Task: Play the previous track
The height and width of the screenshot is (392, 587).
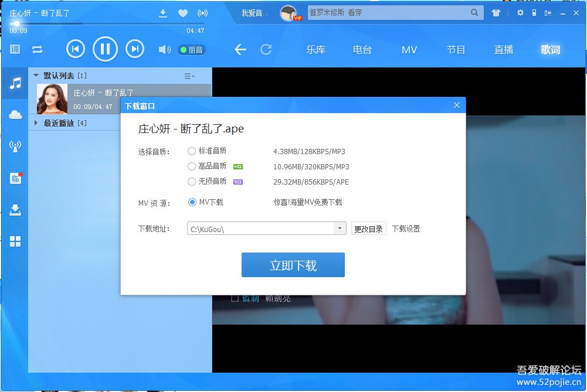Action: (x=76, y=49)
